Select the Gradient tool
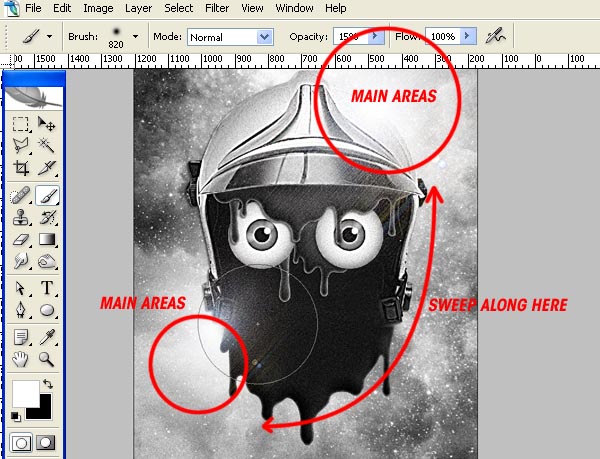Screen dimensions: 600x459 click(47, 240)
